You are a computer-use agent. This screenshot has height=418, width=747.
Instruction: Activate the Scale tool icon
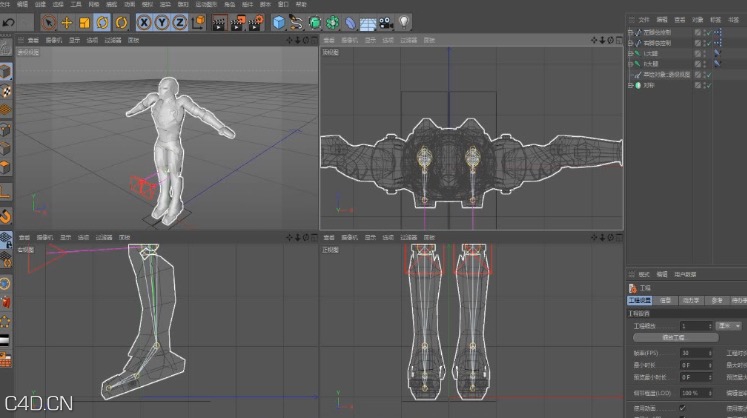(84, 22)
